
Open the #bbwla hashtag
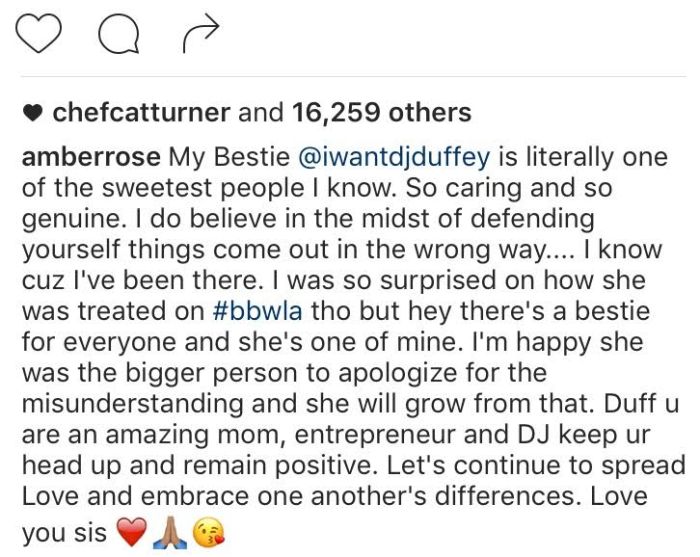click(x=258, y=311)
